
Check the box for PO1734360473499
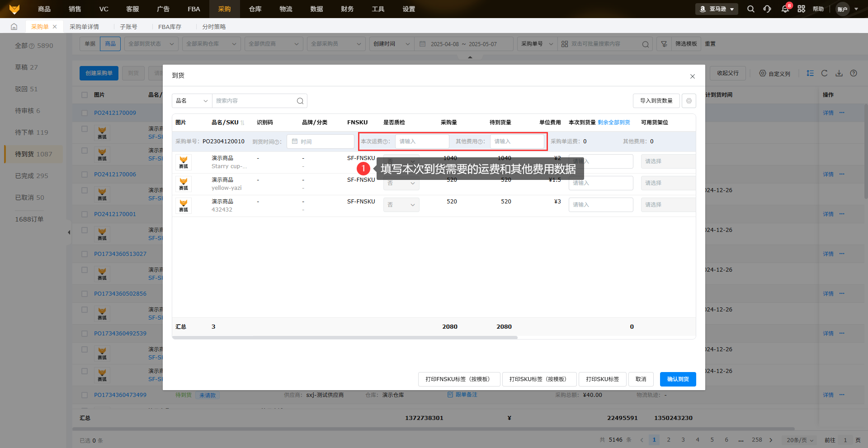point(85,395)
